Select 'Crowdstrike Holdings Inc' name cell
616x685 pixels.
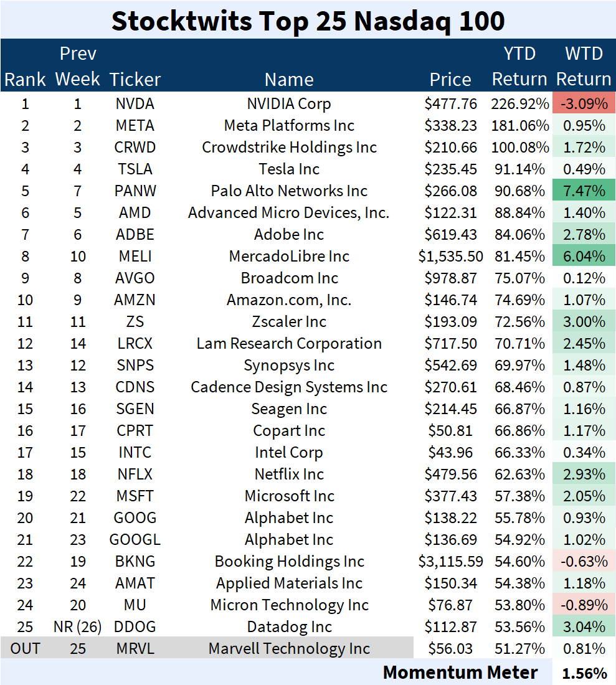tap(289, 148)
